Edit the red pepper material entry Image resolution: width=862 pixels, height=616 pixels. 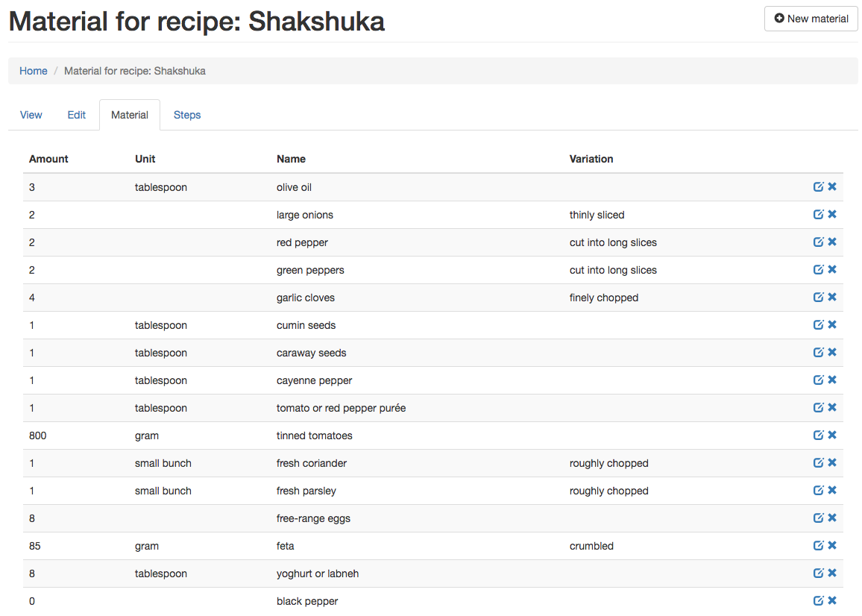(818, 242)
